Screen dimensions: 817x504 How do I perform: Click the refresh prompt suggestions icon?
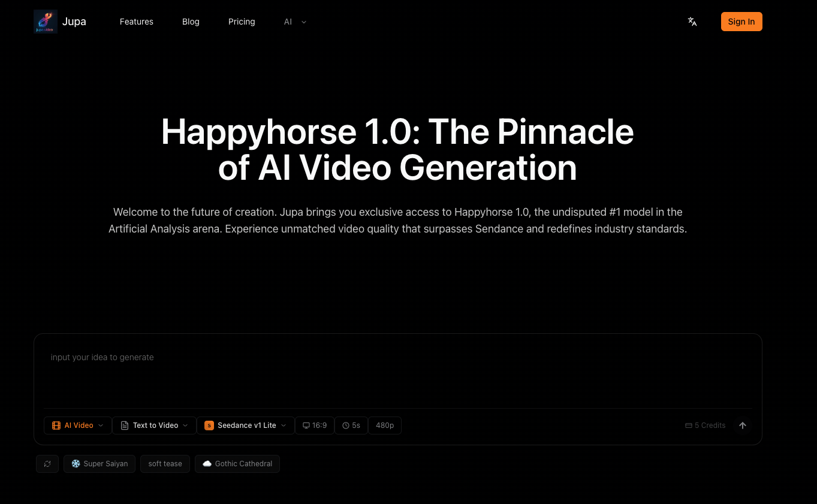pos(47,464)
